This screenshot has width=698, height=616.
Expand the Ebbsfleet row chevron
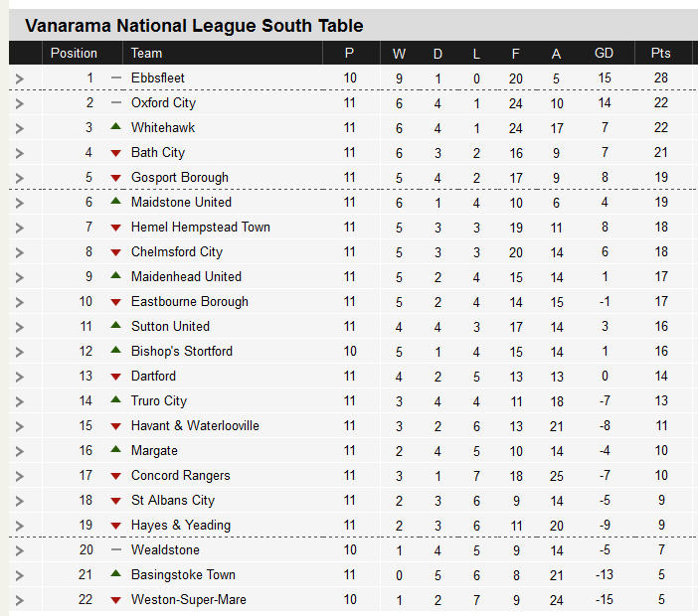coord(19,78)
